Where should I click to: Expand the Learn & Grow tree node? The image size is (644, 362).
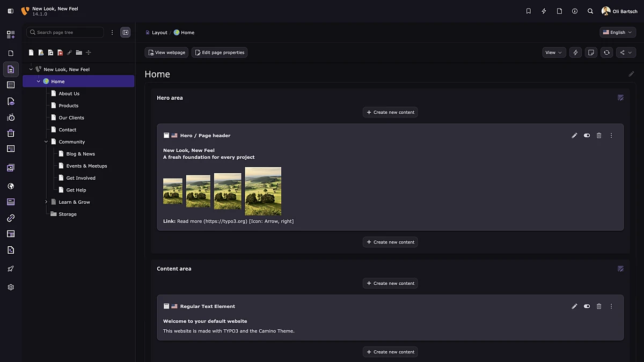46,202
